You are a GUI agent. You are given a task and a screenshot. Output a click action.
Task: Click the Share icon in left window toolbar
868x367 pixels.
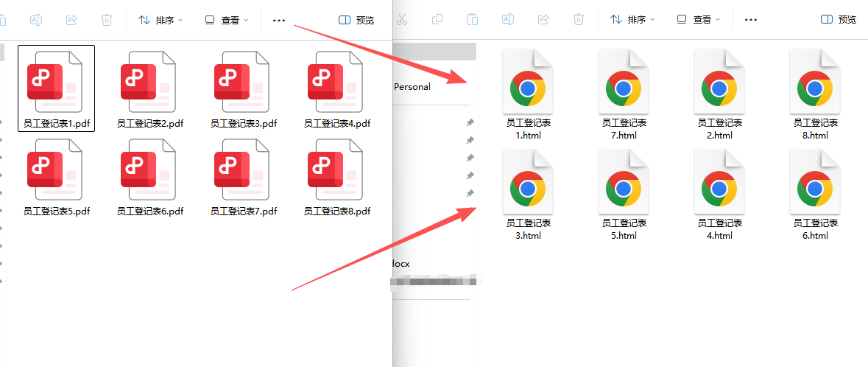[71, 20]
